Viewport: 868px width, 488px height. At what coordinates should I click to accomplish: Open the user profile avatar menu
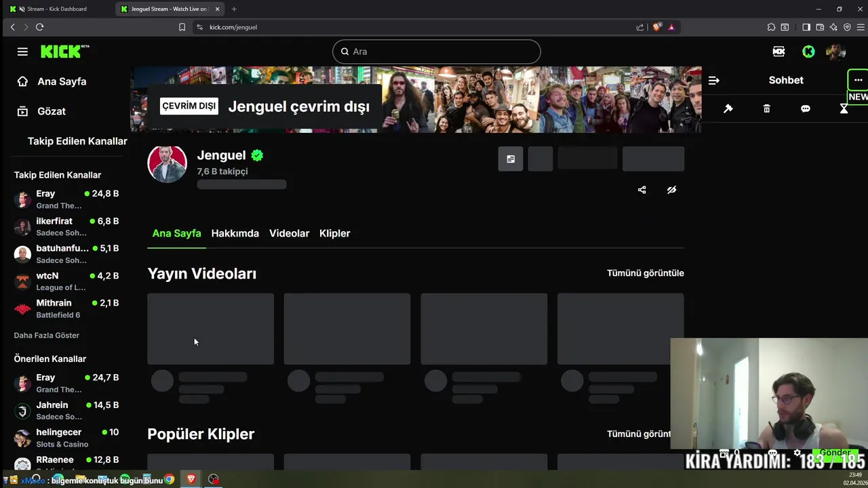point(835,52)
